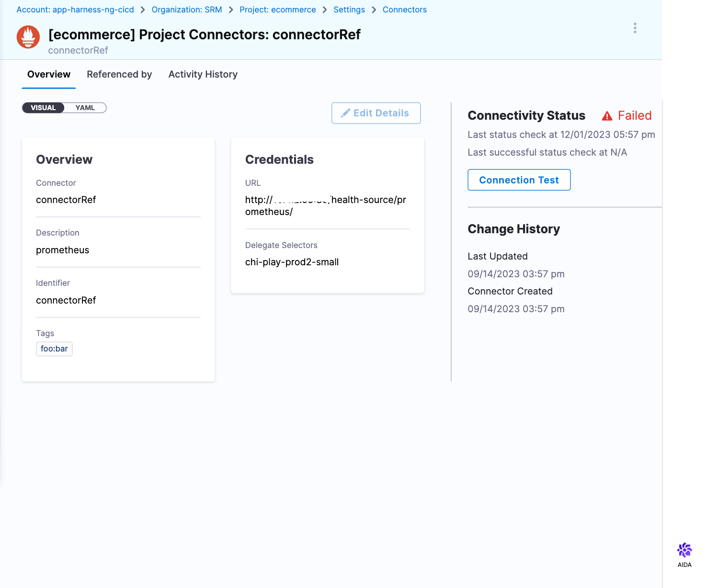Click the foo:bar tag
707x588 pixels.
(54, 349)
